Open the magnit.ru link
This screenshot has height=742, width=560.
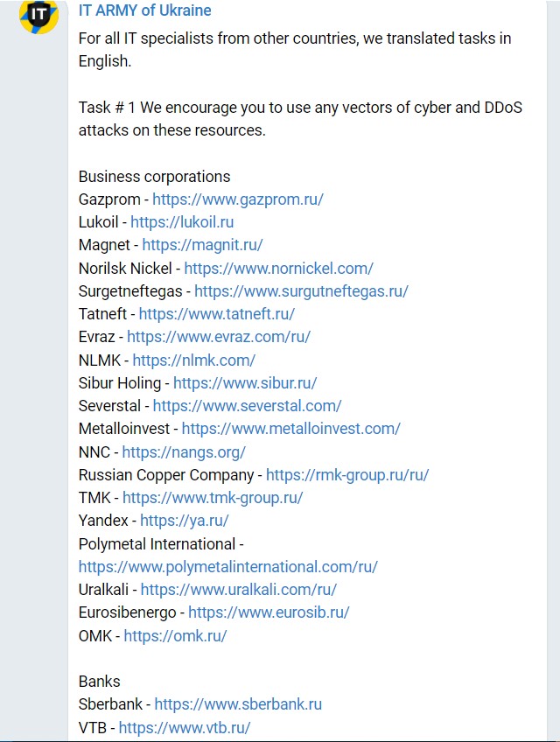point(202,245)
